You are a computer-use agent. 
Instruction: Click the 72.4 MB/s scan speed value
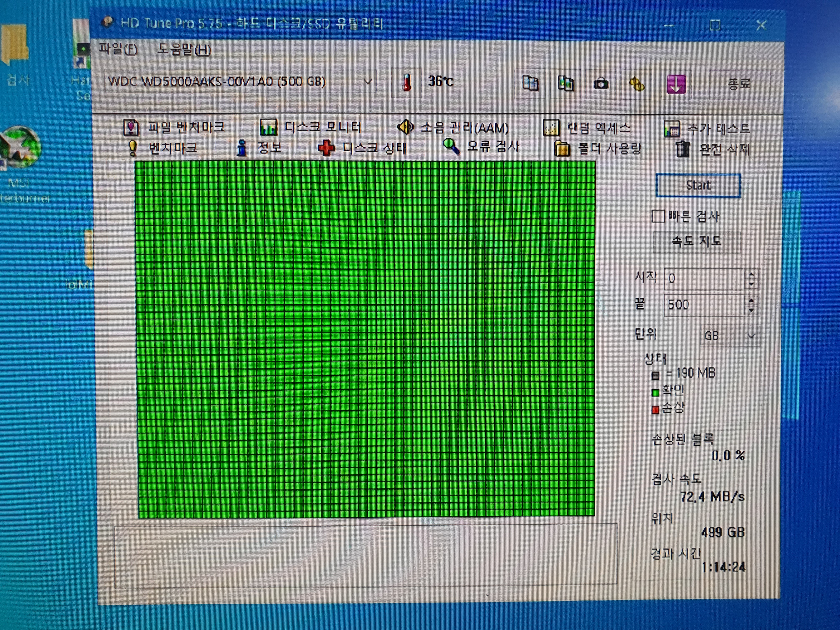712,497
